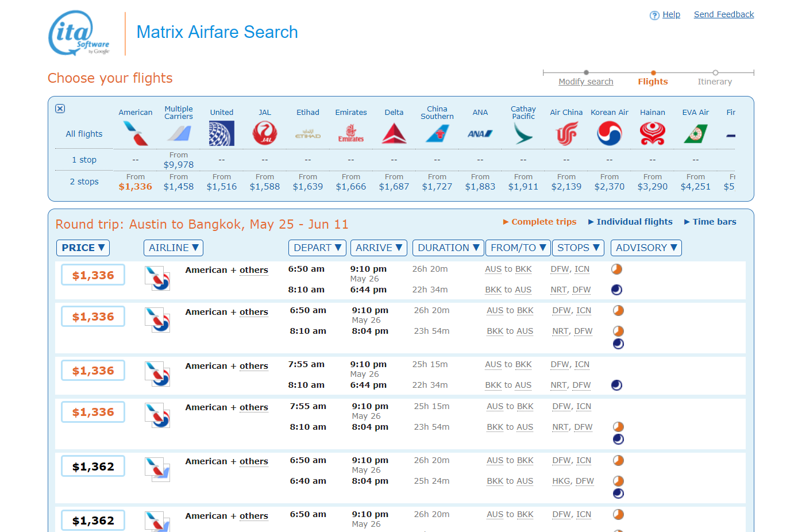Click orange overnight advisory icon in first result

[616, 269]
